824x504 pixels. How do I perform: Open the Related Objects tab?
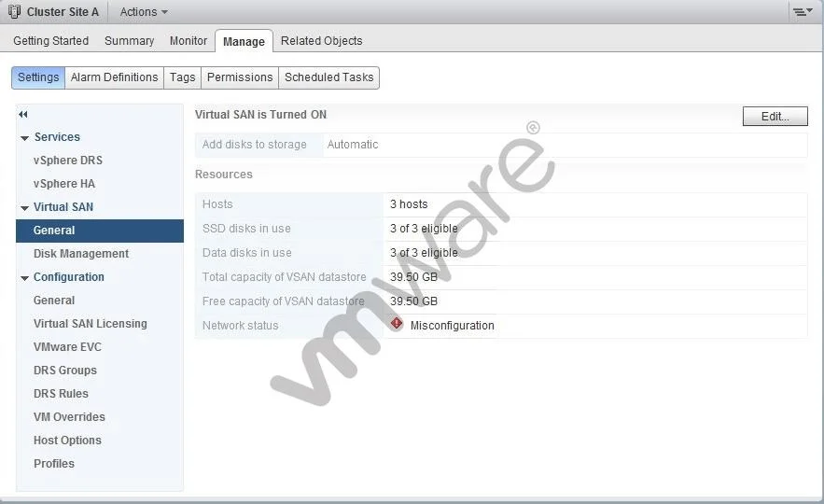click(322, 40)
